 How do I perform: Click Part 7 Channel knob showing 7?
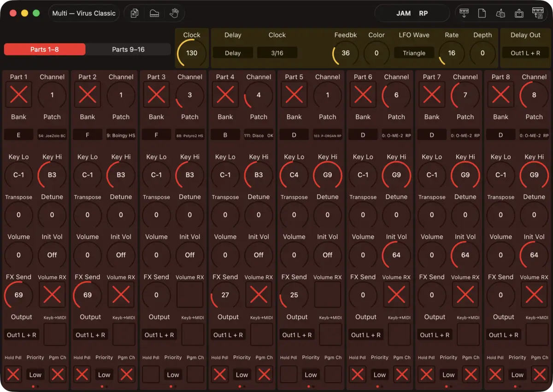[x=465, y=95]
